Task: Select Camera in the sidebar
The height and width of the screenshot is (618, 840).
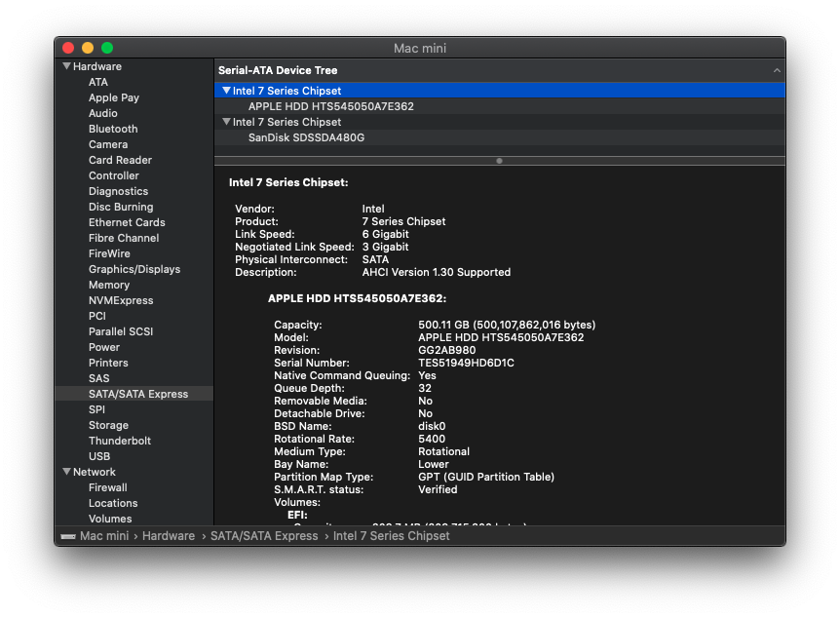Action: pyautogui.click(x=108, y=144)
